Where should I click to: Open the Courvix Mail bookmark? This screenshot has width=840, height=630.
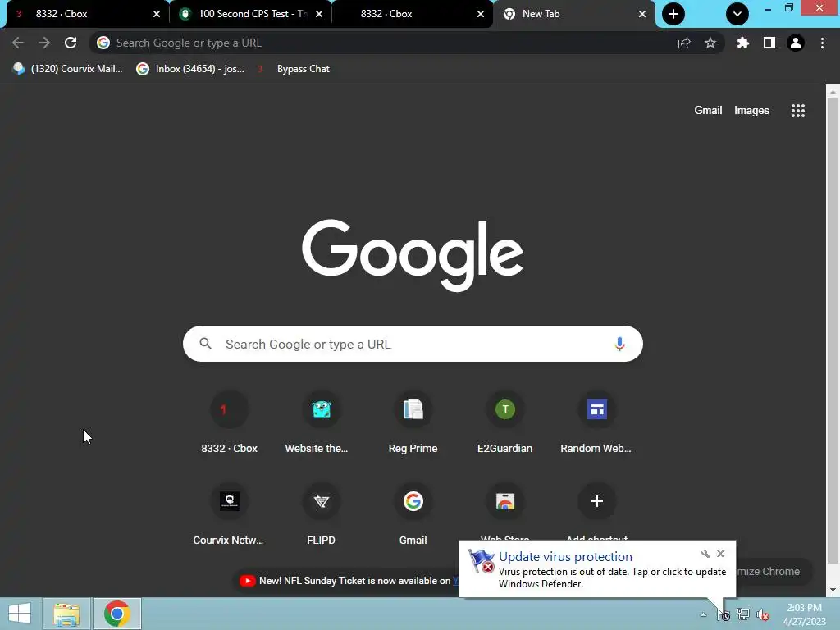pos(67,69)
